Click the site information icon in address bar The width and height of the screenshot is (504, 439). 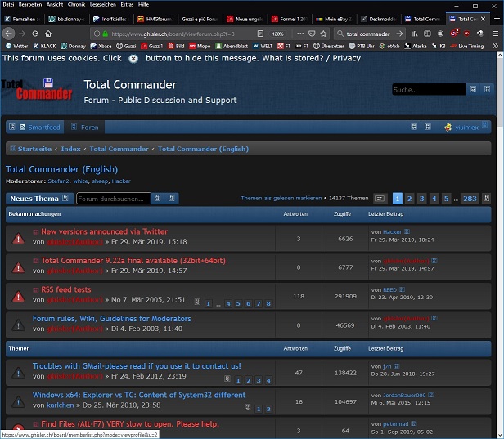coord(97,34)
